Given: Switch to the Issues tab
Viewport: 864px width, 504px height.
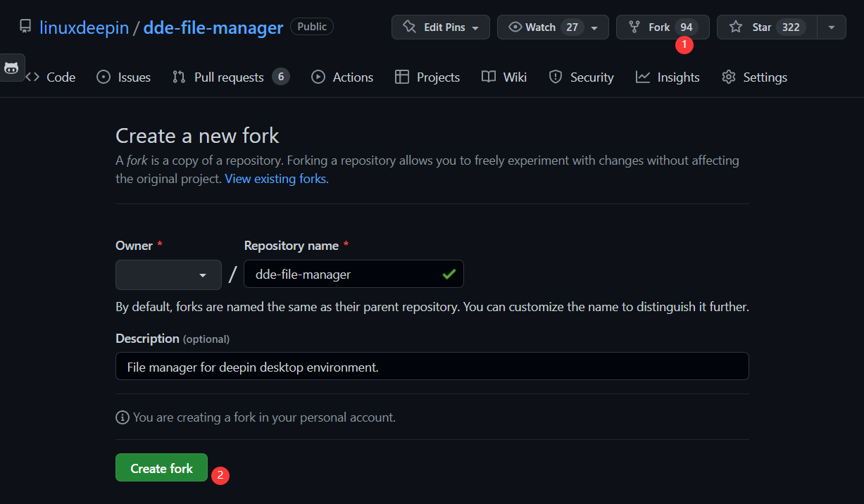Looking at the screenshot, I should [x=123, y=77].
